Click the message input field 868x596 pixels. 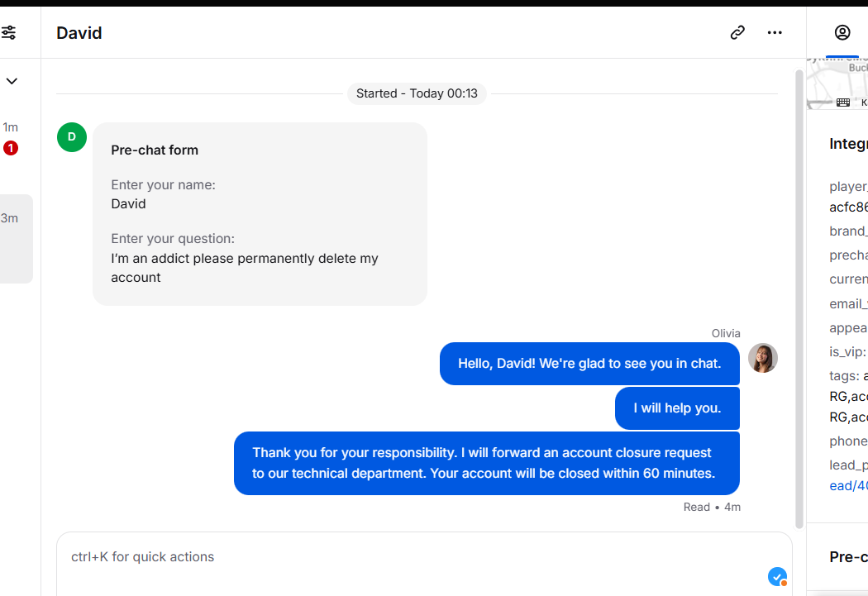click(x=424, y=565)
